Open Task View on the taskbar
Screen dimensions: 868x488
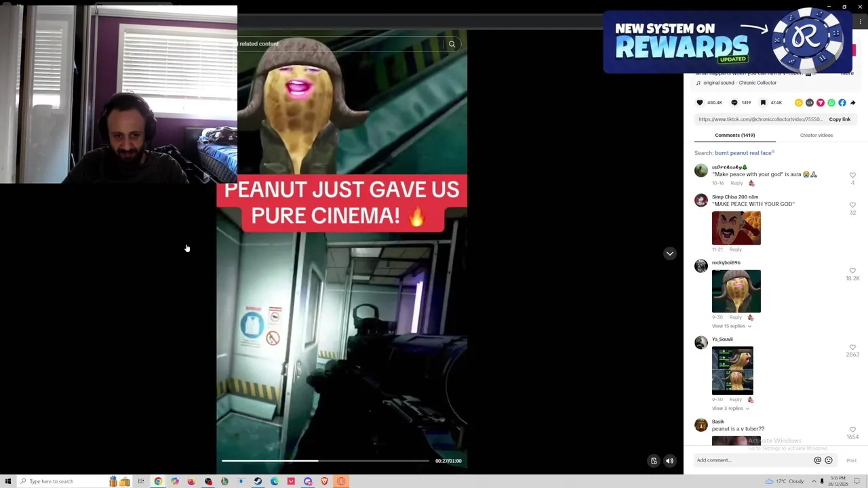[141, 481]
